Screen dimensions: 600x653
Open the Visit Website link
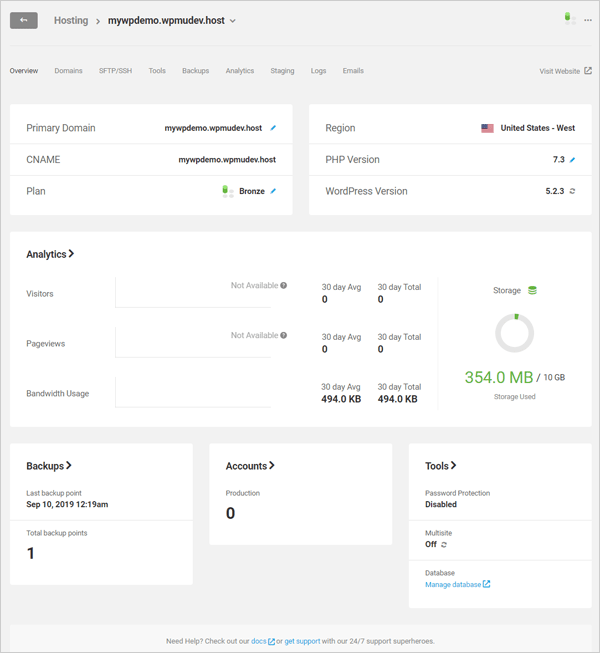(565, 71)
